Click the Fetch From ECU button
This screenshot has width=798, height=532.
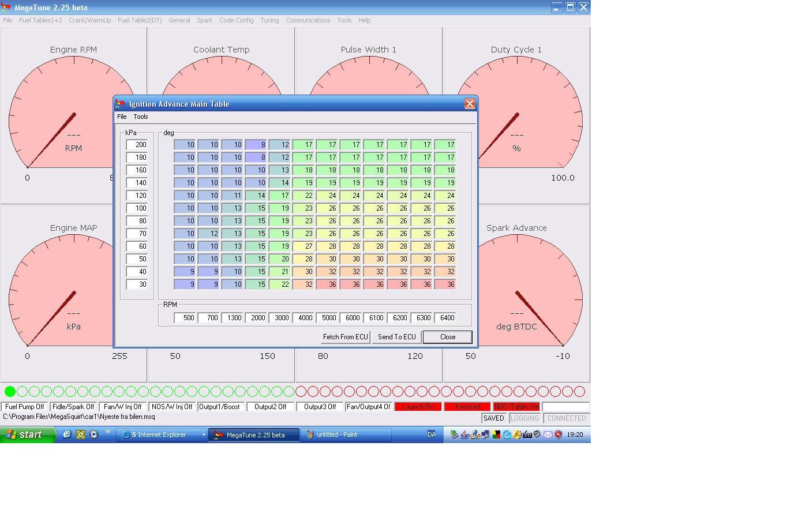coord(345,337)
